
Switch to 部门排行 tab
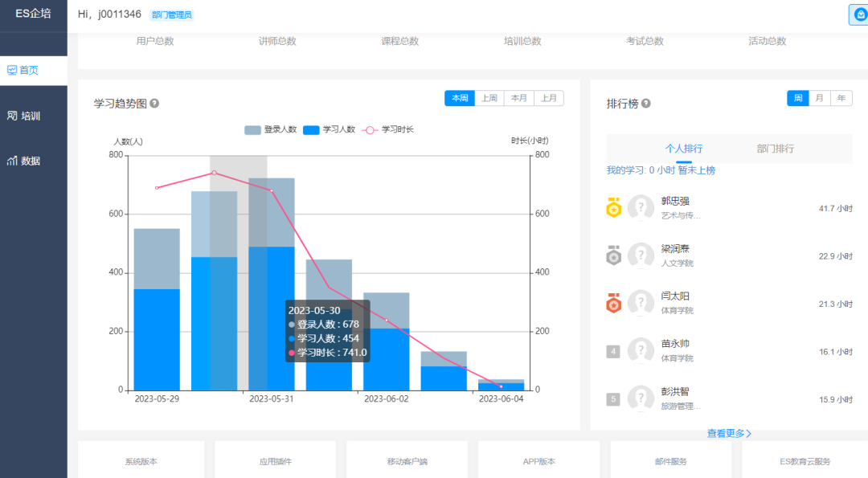pyautogui.click(x=775, y=149)
